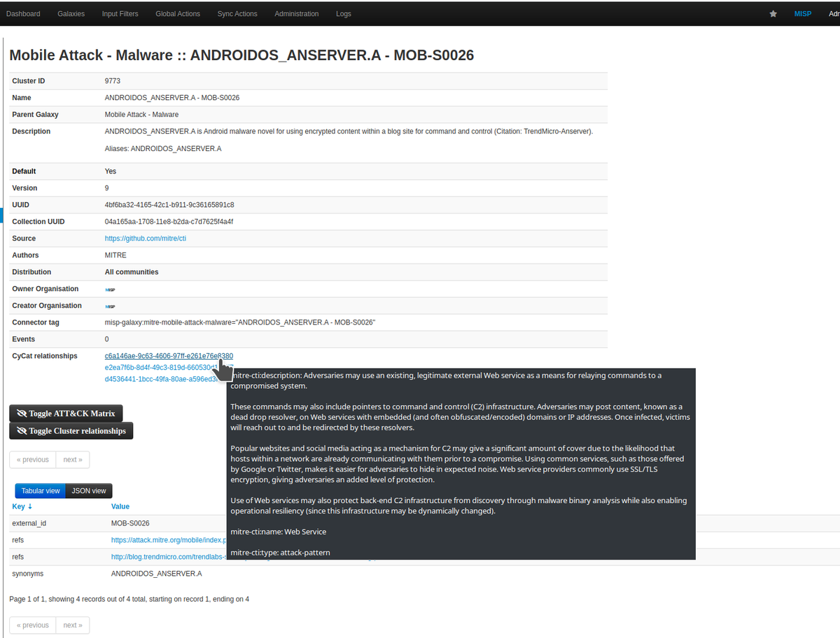840x638 pixels.
Task: Click the page title heading
Action: point(241,55)
